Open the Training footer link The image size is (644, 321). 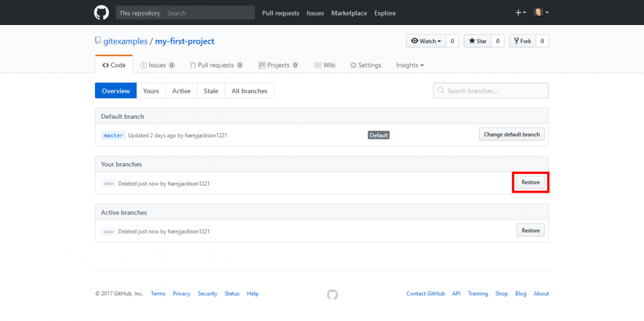coord(478,293)
